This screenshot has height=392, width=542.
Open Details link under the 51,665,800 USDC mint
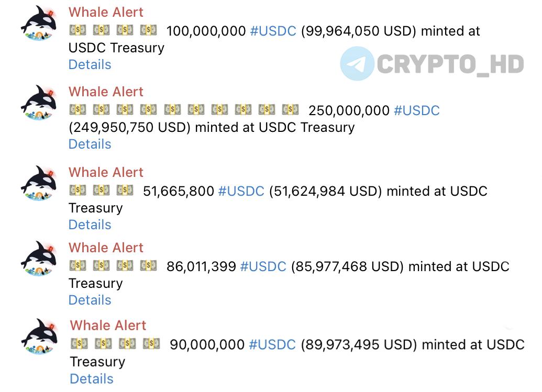90,225
